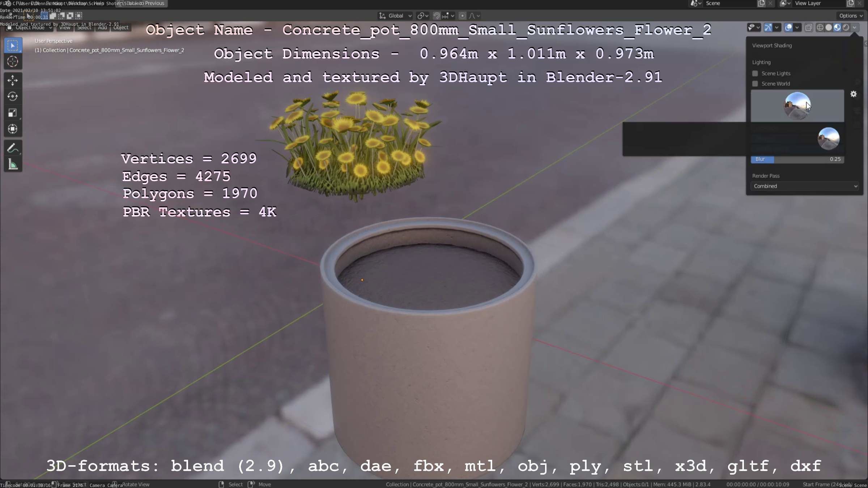Pick the Measure tool
Screen dimensions: 868x488
(13, 164)
